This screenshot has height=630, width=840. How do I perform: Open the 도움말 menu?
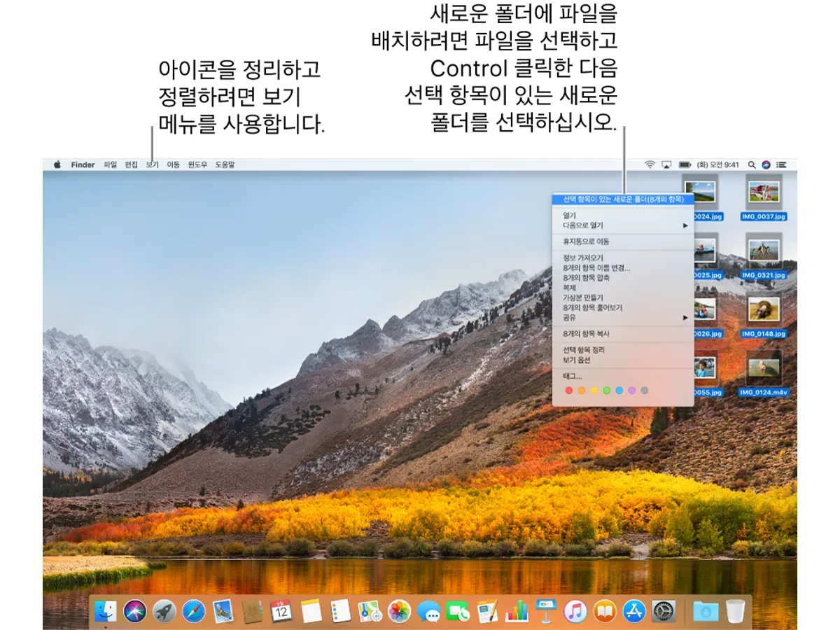point(225,164)
